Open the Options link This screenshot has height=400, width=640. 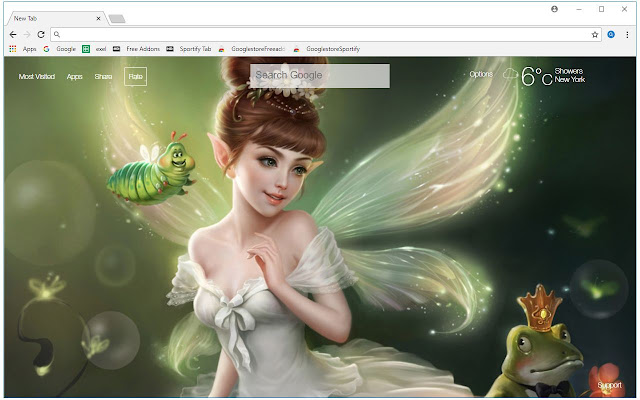(x=481, y=74)
